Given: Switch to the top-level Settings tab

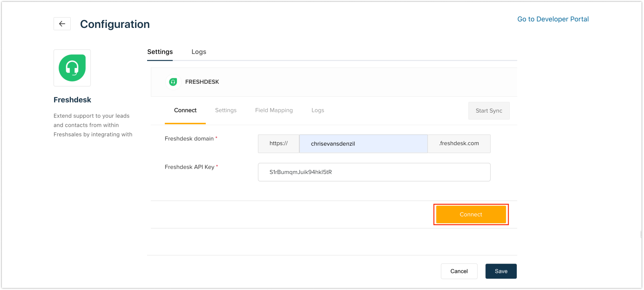Looking at the screenshot, I should (x=160, y=52).
